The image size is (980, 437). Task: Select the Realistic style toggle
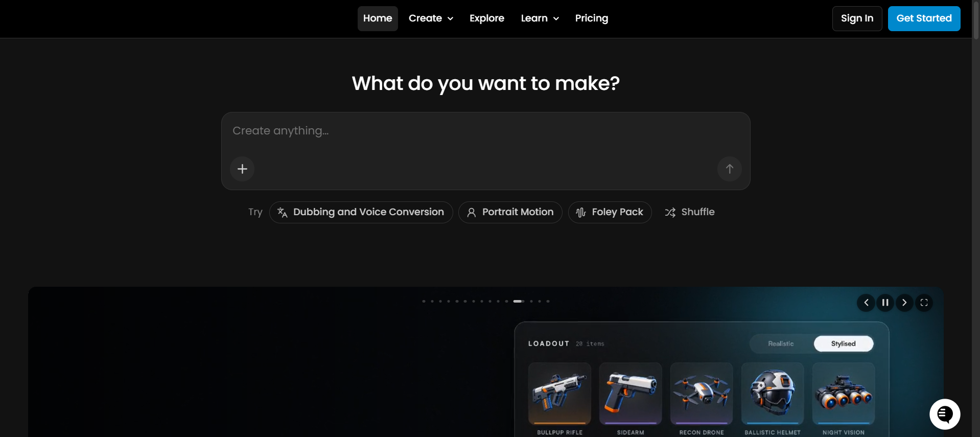(781, 343)
